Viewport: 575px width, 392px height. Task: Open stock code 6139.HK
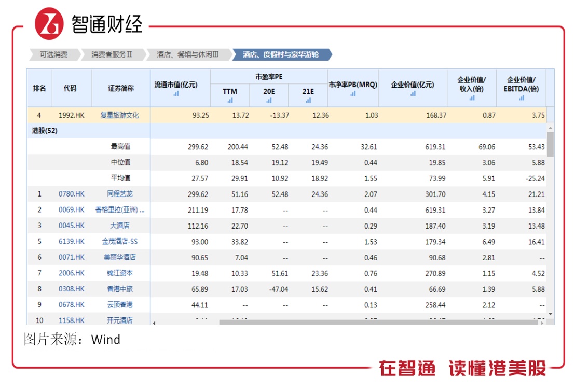pos(72,242)
